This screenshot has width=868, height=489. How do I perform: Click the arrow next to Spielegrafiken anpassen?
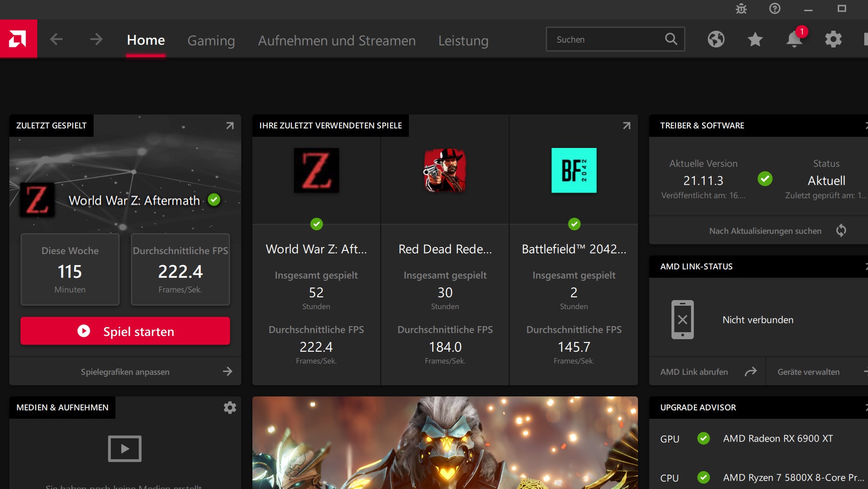click(227, 371)
